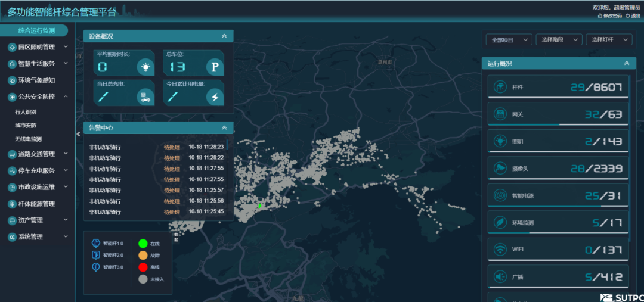Open 城市安防 submenu item
The image size is (644, 302).
[26, 126]
